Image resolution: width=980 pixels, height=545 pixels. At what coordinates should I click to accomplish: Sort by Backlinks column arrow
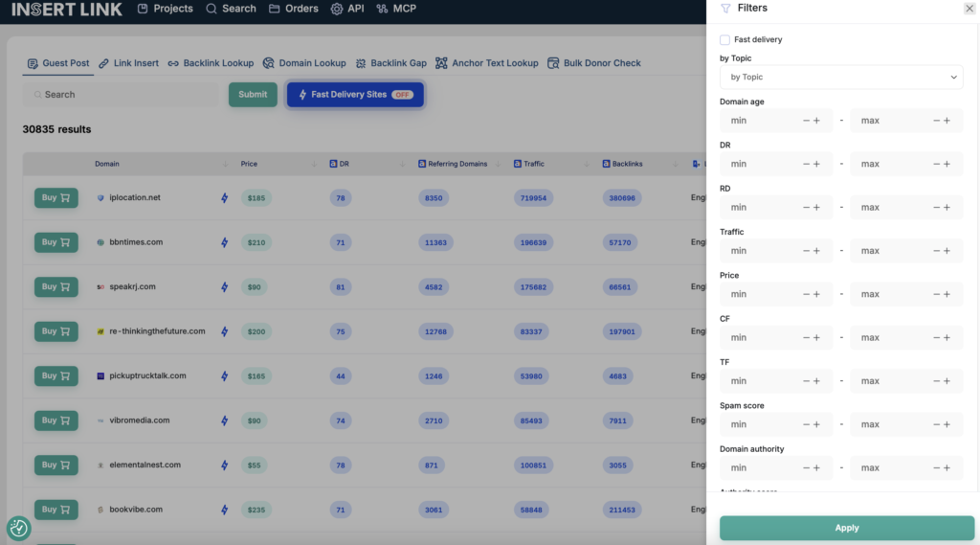675,164
